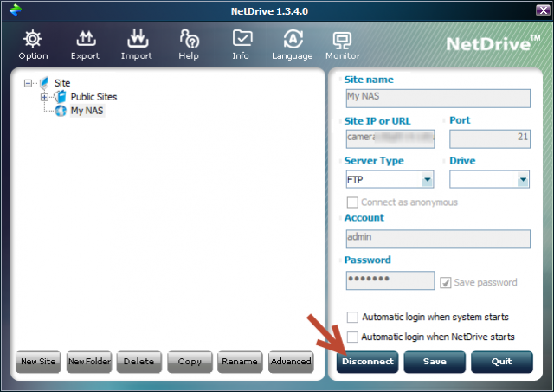Click the Site name input field
This screenshot has height=392, width=554.
tap(438, 98)
